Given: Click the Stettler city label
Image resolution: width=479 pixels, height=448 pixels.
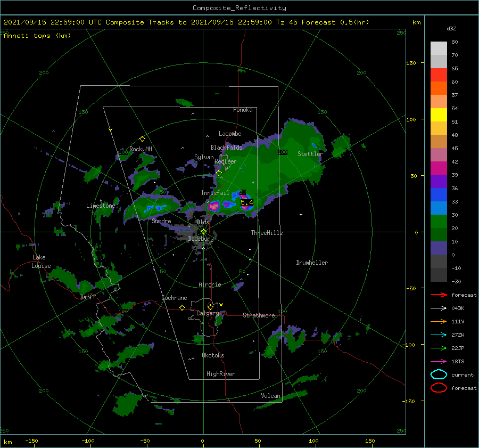Looking at the screenshot, I should click(310, 154).
